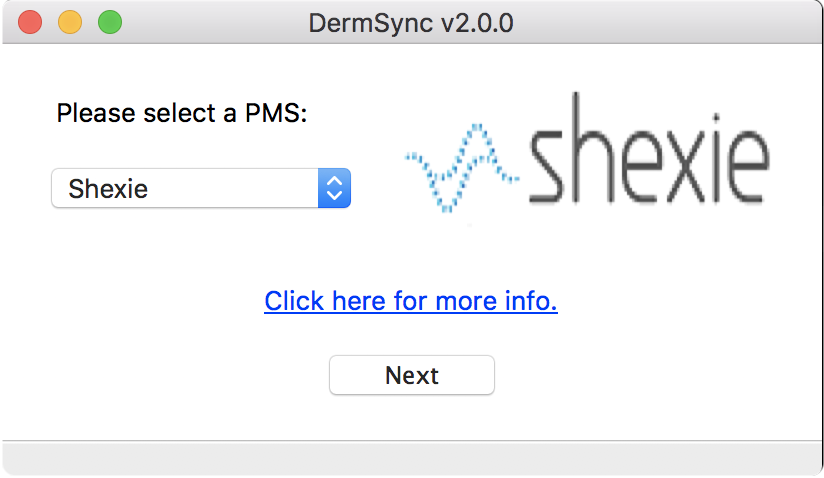This screenshot has height=478, width=824.
Task: Close the DermSync window with red button
Action: coord(30,22)
